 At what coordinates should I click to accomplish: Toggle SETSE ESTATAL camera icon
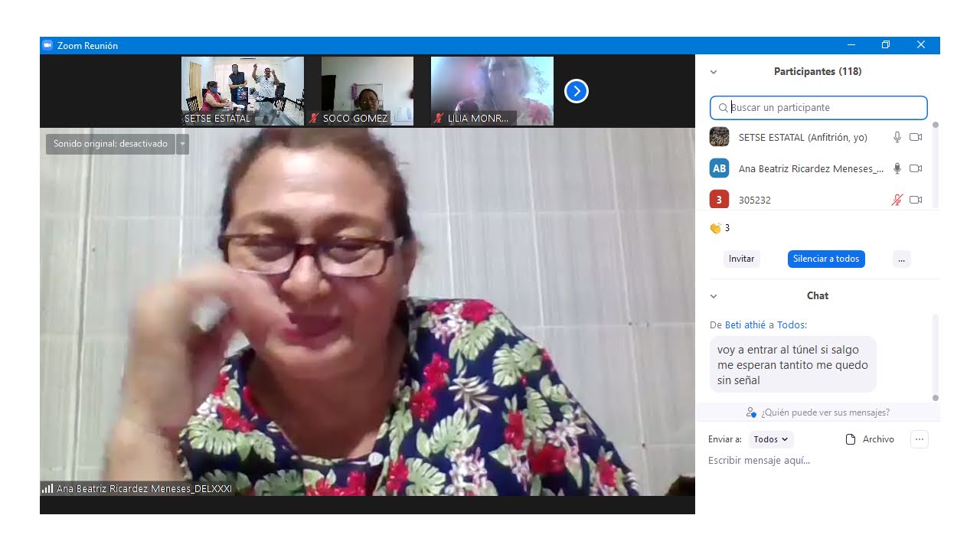916,137
